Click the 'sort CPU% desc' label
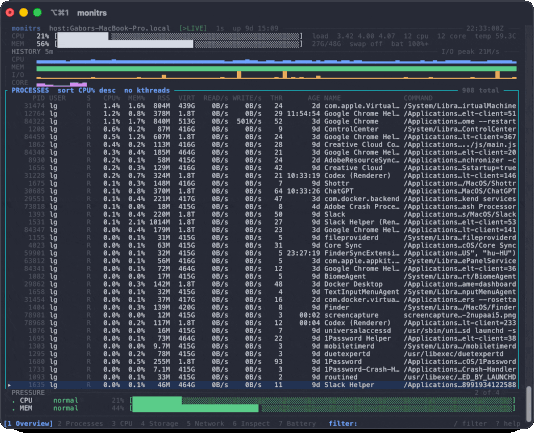534x433 pixels. pyautogui.click(x=87, y=90)
